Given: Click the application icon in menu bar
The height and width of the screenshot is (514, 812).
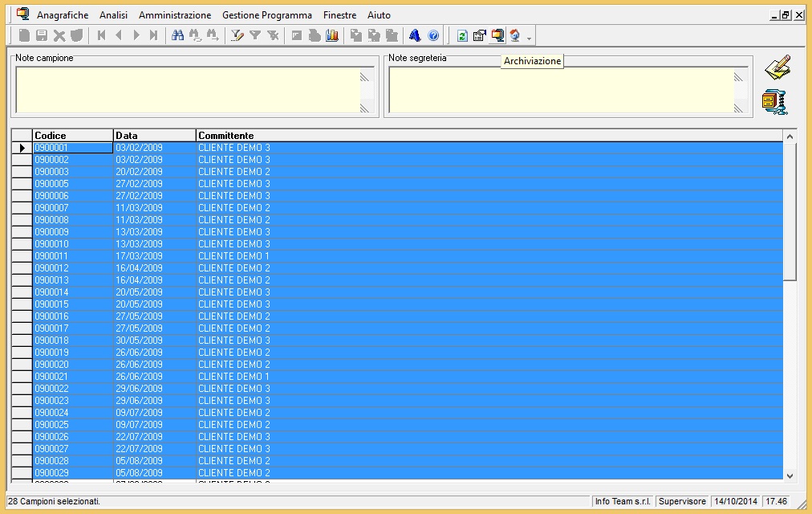Looking at the screenshot, I should click(x=22, y=14).
